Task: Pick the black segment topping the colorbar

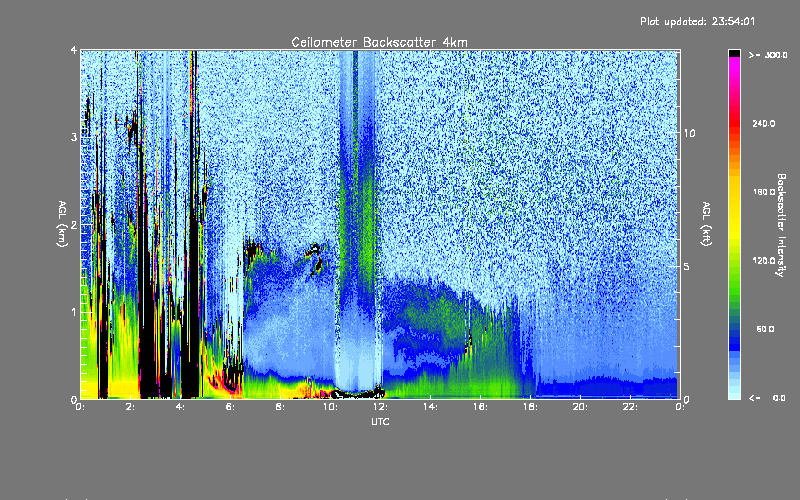Action: click(x=734, y=53)
